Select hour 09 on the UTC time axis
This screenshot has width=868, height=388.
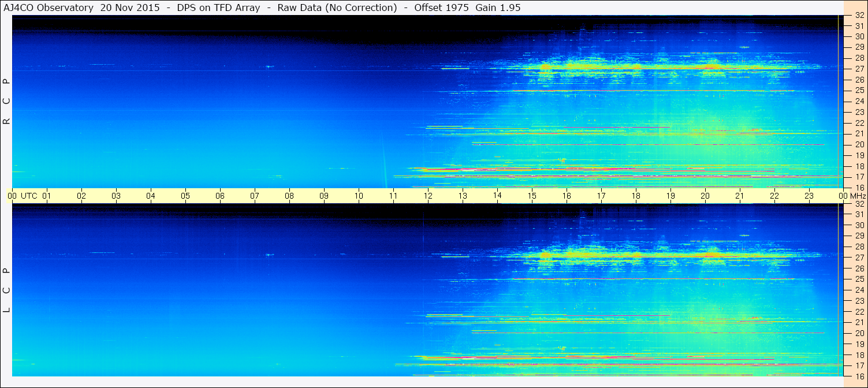[324, 196]
